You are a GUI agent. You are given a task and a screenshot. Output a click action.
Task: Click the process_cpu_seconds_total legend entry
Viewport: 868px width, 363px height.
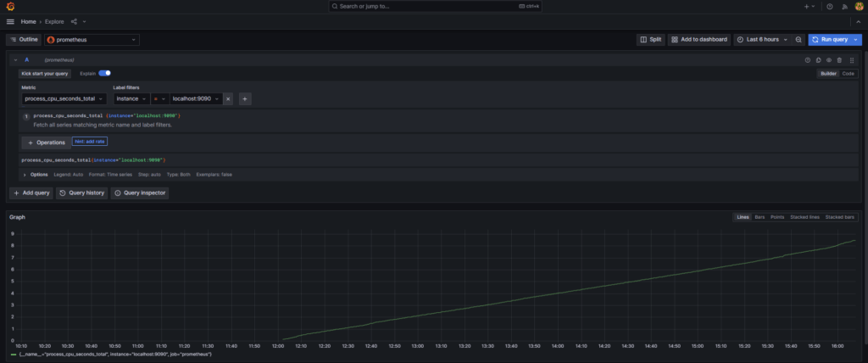[115, 355]
